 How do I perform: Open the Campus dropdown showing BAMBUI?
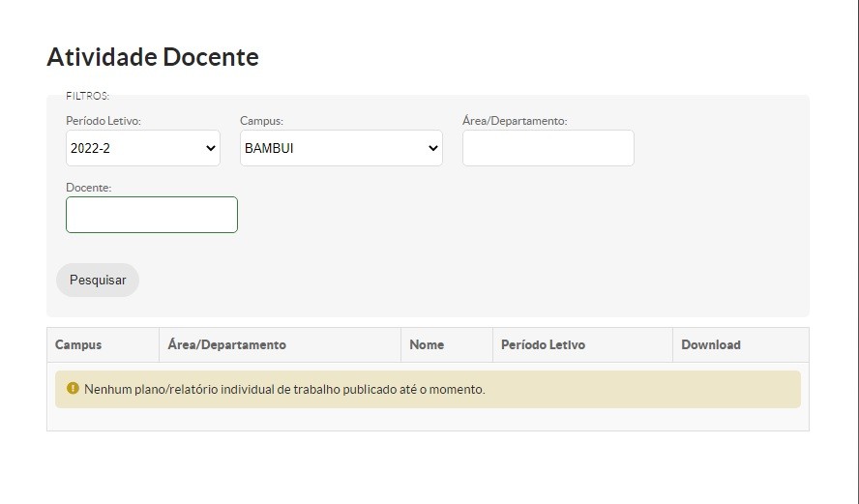(x=341, y=149)
